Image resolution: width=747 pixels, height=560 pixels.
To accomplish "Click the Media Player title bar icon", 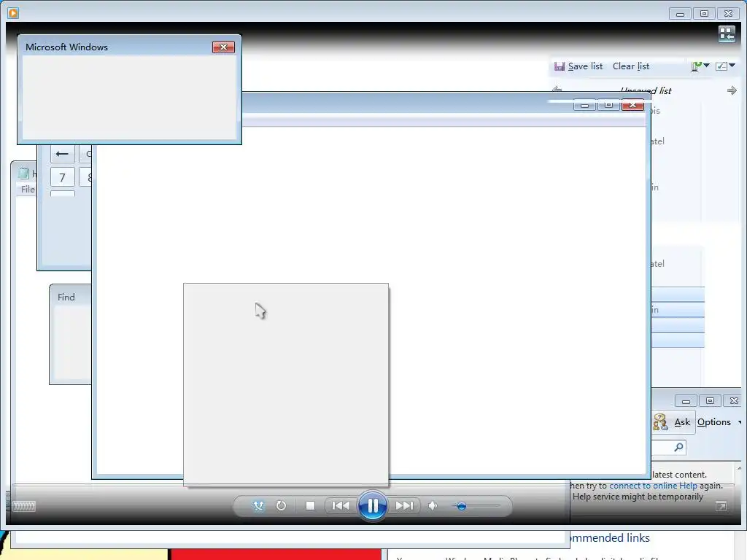I will click(x=13, y=13).
